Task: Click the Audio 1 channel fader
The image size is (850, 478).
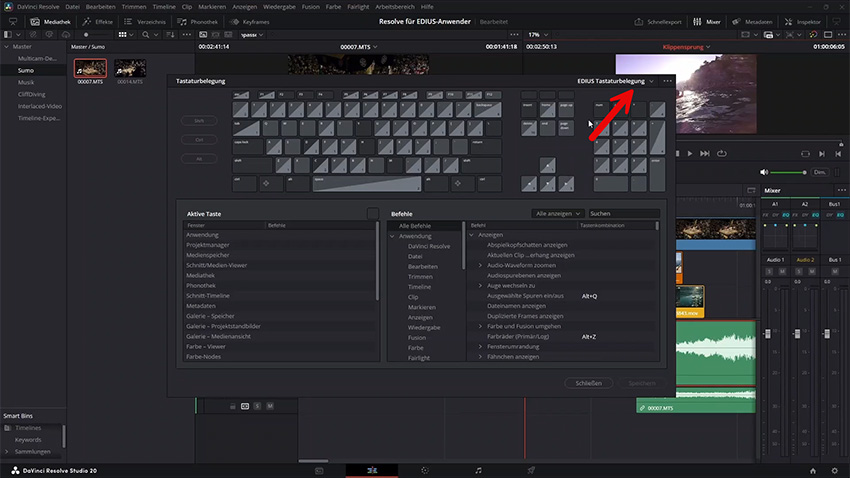Action: 768,334
